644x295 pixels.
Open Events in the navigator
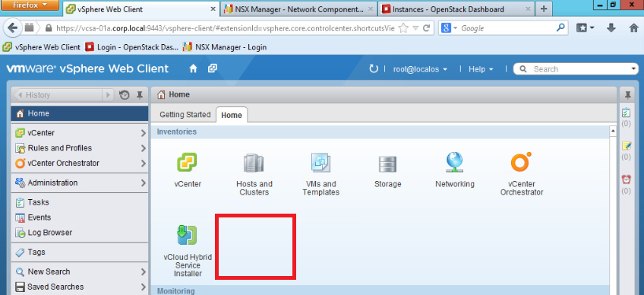(x=80, y=217)
